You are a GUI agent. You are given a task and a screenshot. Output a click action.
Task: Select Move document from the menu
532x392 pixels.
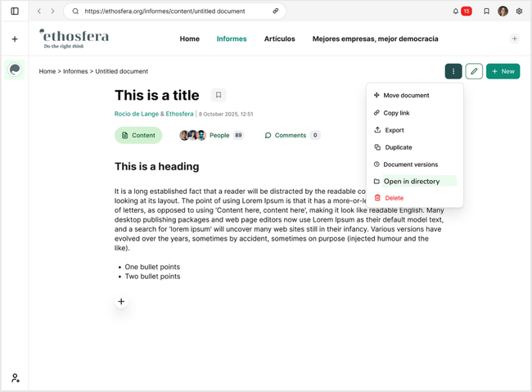(x=406, y=96)
